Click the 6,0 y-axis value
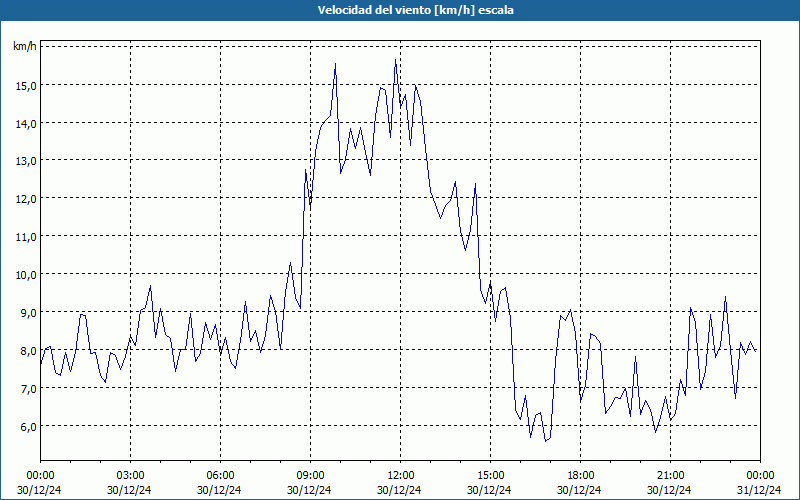 click(x=28, y=426)
